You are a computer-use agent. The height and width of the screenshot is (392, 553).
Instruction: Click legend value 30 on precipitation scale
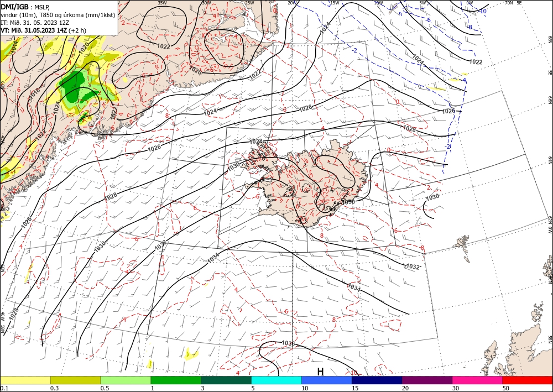[x=456, y=388]
